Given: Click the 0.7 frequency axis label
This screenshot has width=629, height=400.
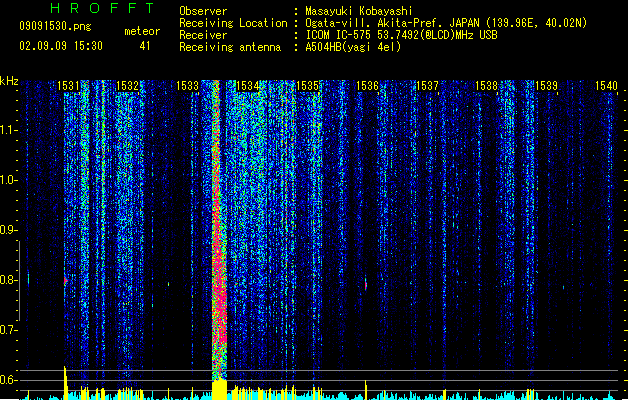Looking at the screenshot, I should click(8, 330).
